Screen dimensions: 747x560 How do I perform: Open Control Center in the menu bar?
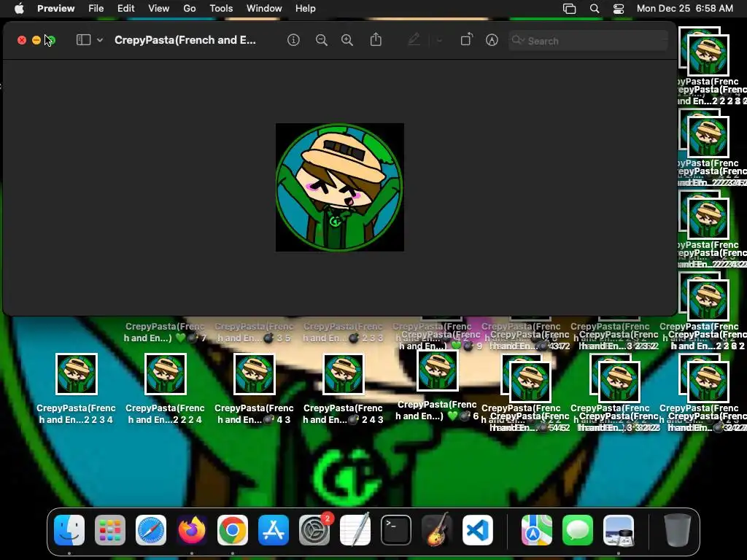[x=619, y=8]
